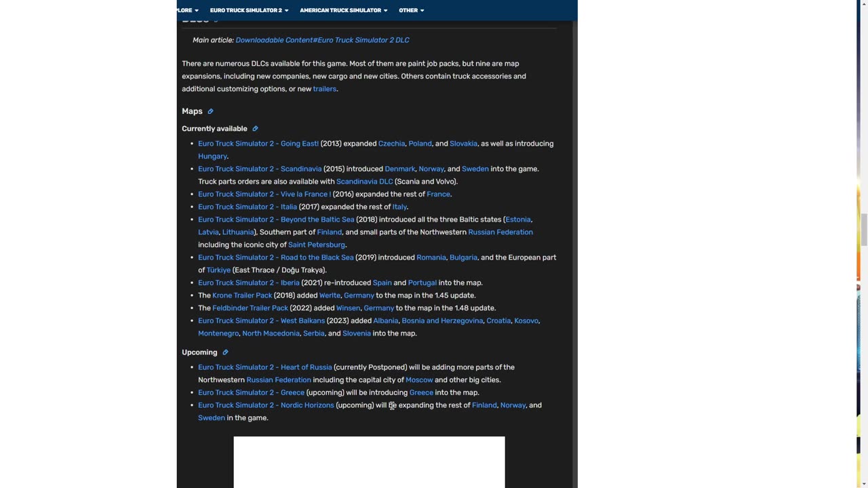The height and width of the screenshot is (488, 868).
Task: Open Euro Truck Simulator 2 - Vive la France ! link
Action: tap(264, 195)
